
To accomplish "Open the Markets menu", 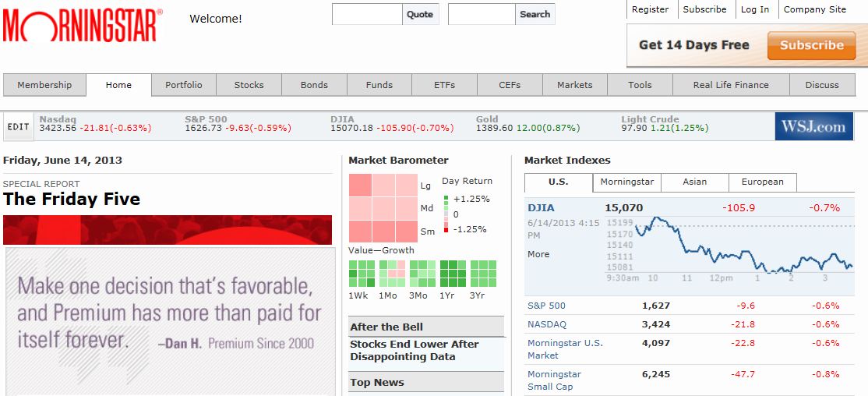I will point(574,85).
